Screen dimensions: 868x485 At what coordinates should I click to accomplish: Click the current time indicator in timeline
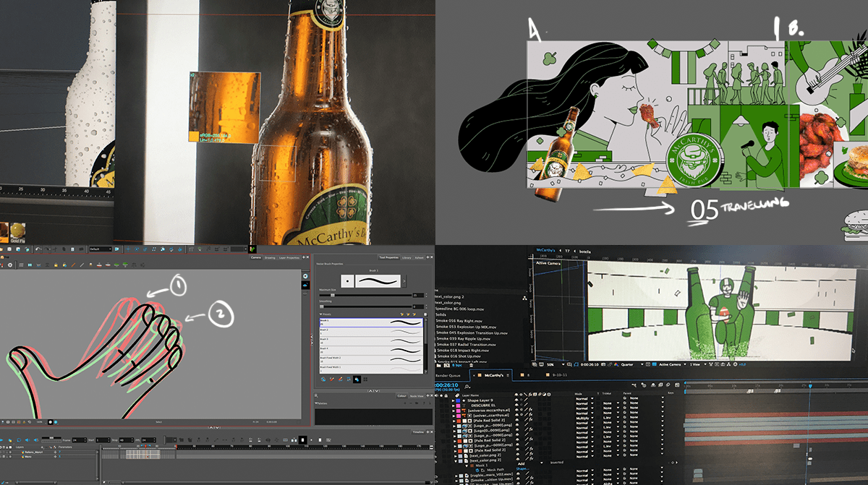(809, 387)
